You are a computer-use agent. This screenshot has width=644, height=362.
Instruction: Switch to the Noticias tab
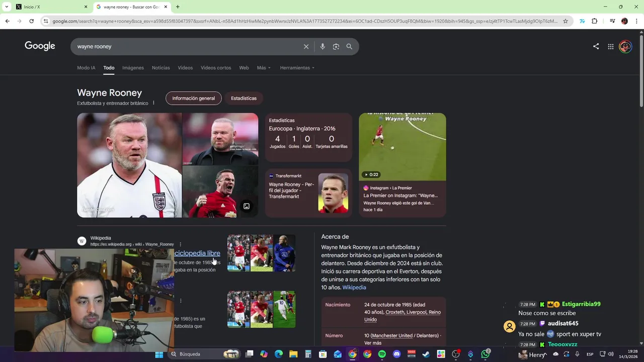(x=161, y=68)
